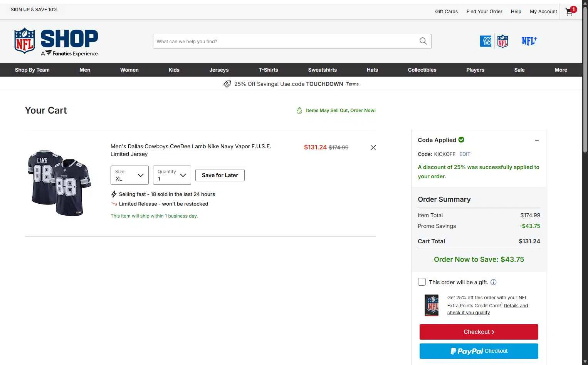Open Gift Cards link
This screenshot has height=365, width=588.
click(447, 12)
